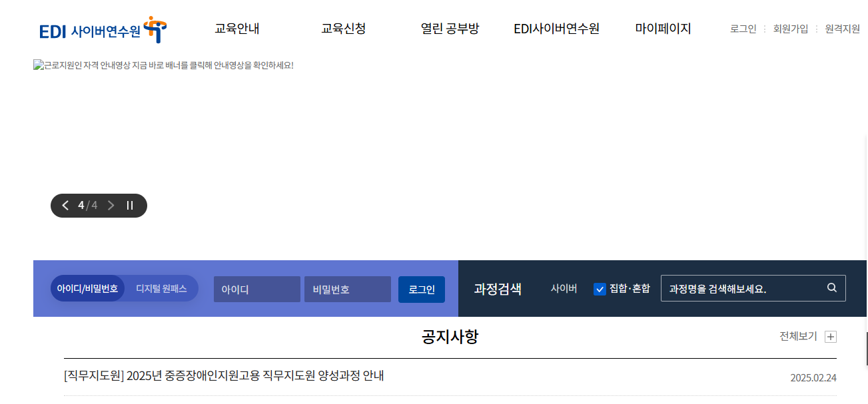Go to 마이페이지
Image resolution: width=868 pixels, height=404 pixels.
tap(663, 29)
